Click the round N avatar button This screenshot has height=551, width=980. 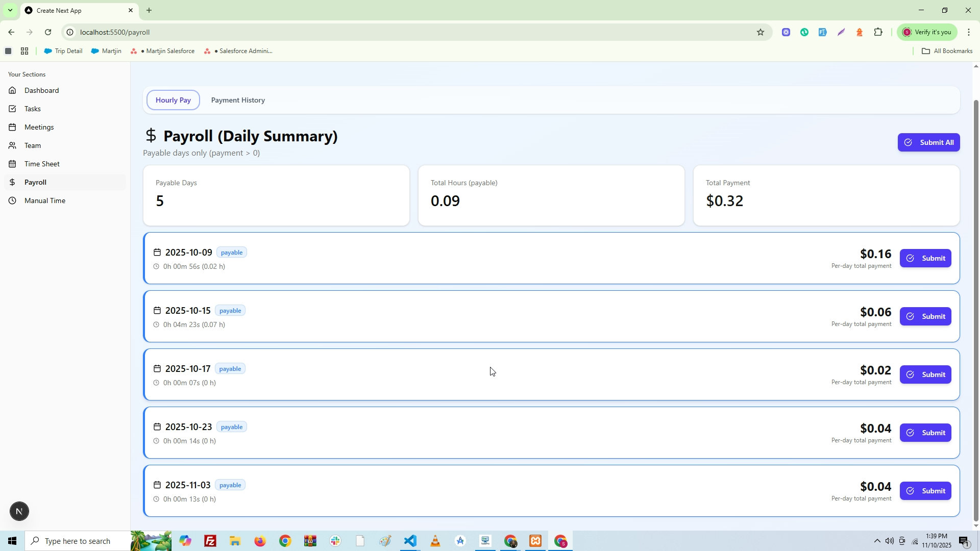[19, 511]
